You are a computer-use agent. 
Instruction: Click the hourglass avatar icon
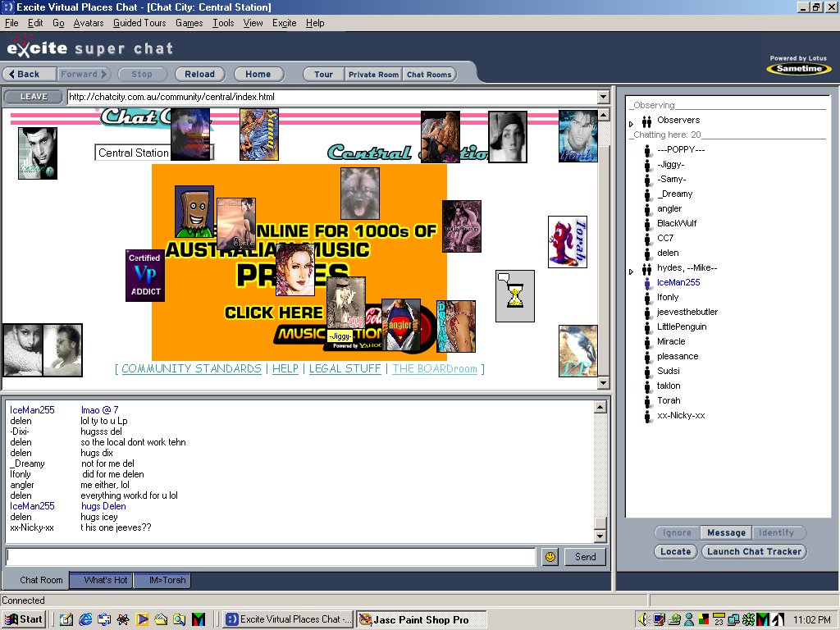[x=514, y=296]
